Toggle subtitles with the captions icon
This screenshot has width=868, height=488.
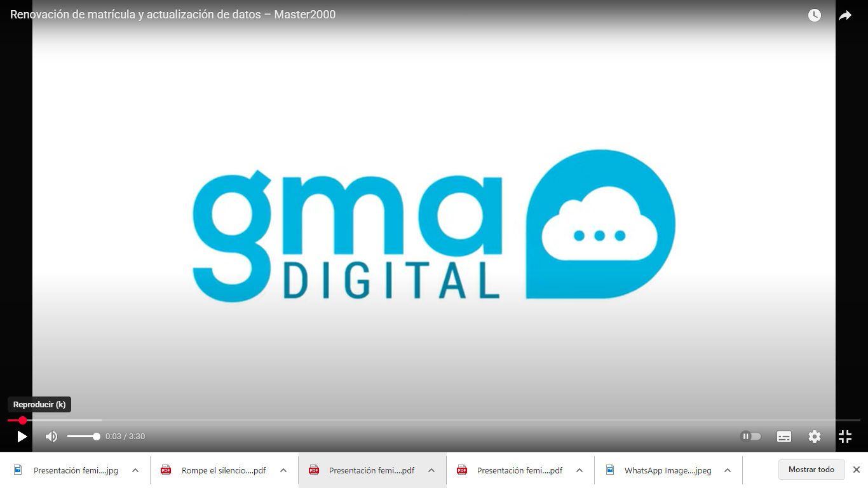click(784, 437)
